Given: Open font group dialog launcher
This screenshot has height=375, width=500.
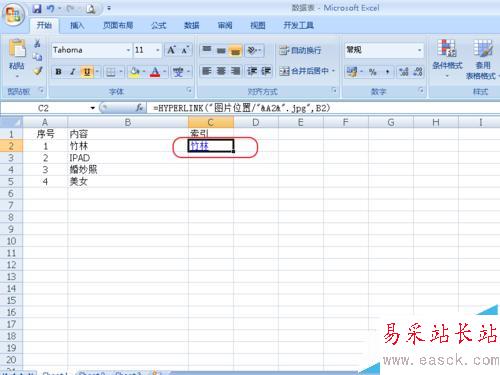Looking at the screenshot, I should click(x=189, y=90).
